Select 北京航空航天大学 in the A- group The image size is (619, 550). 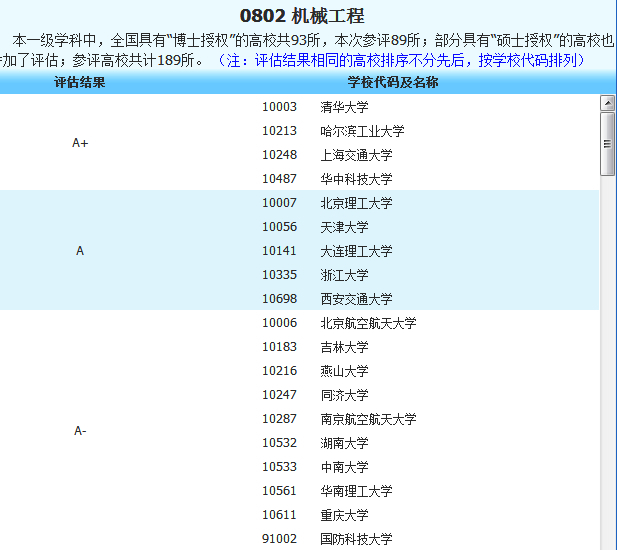coord(368,323)
